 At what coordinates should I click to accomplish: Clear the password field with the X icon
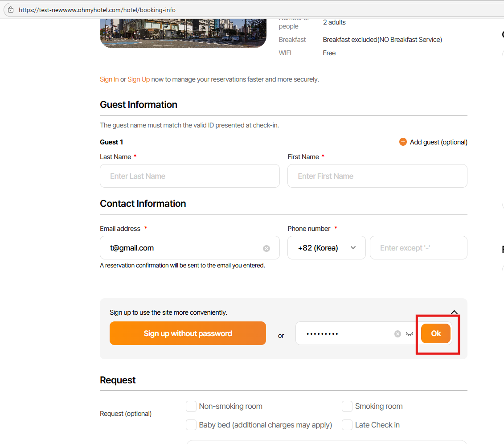pos(397,334)
